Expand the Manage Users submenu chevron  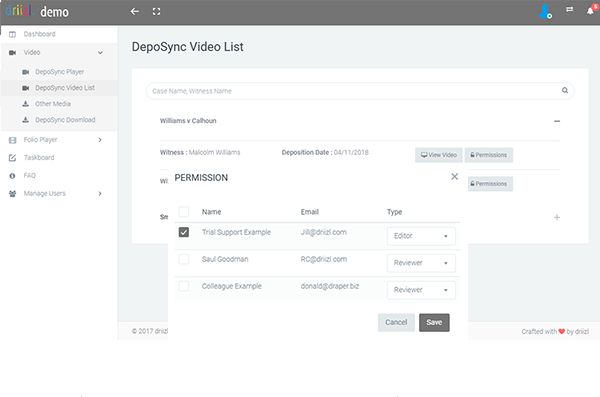(x=100, y=193)
